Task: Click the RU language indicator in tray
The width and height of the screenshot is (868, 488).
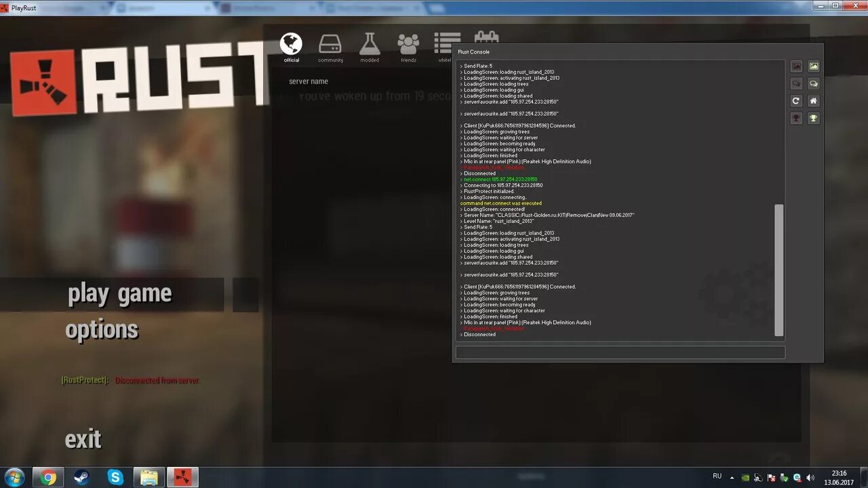Action: [717, 476]
